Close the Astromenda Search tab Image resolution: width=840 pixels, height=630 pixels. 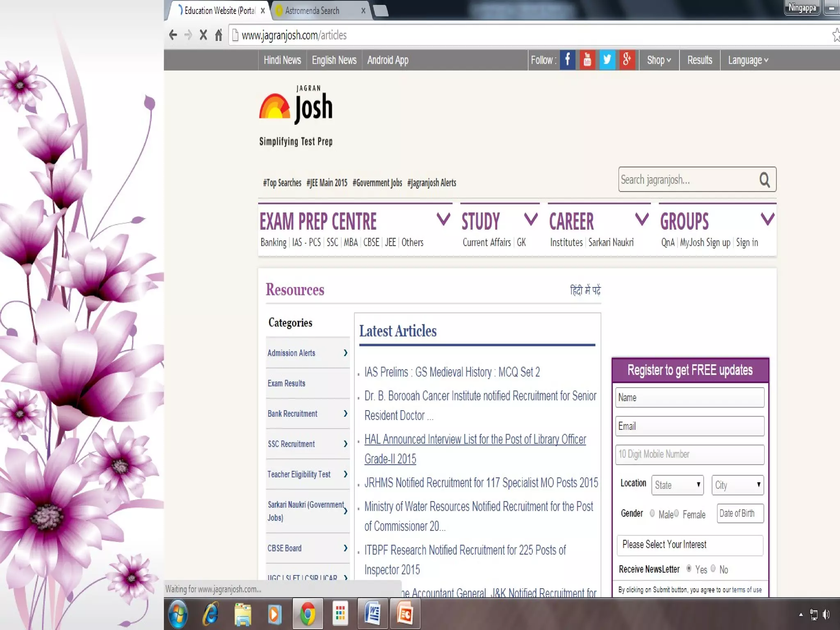point(363,11)
